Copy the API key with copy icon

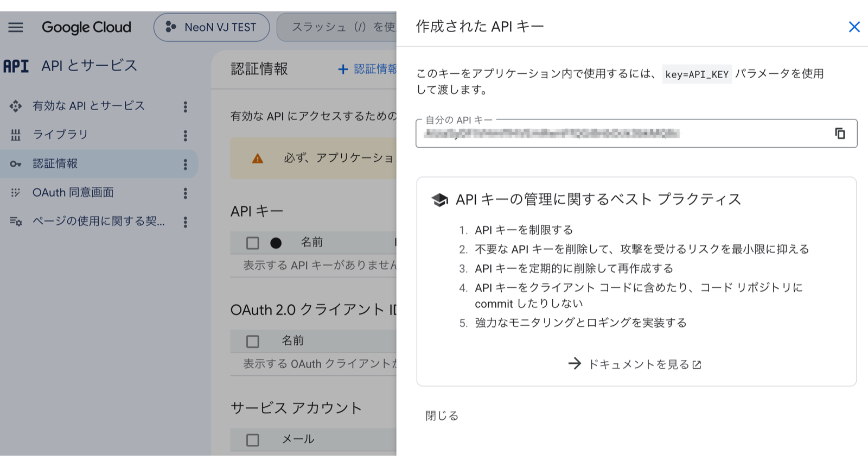click(840, 134)
